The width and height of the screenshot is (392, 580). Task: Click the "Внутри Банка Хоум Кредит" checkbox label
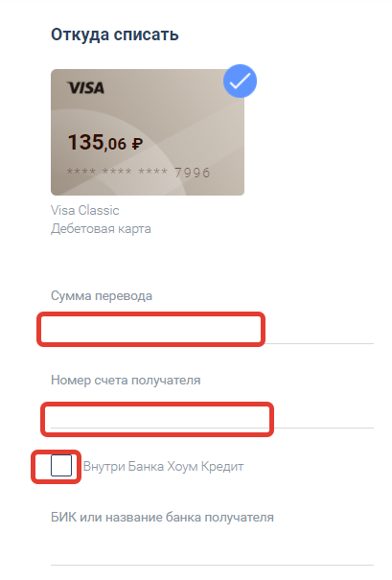coord(164,467)
